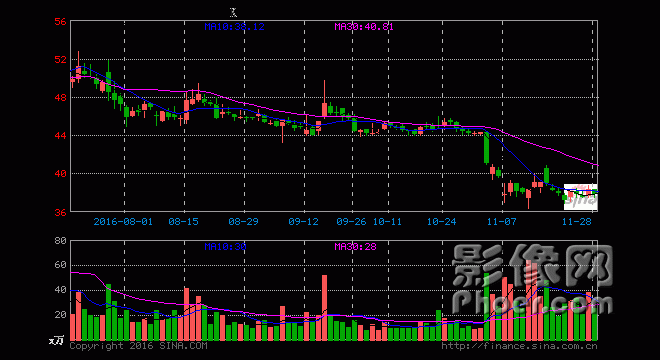Click the 11-07 date label
This screenshot has height=360, width=660.
(x=502, y=221)
